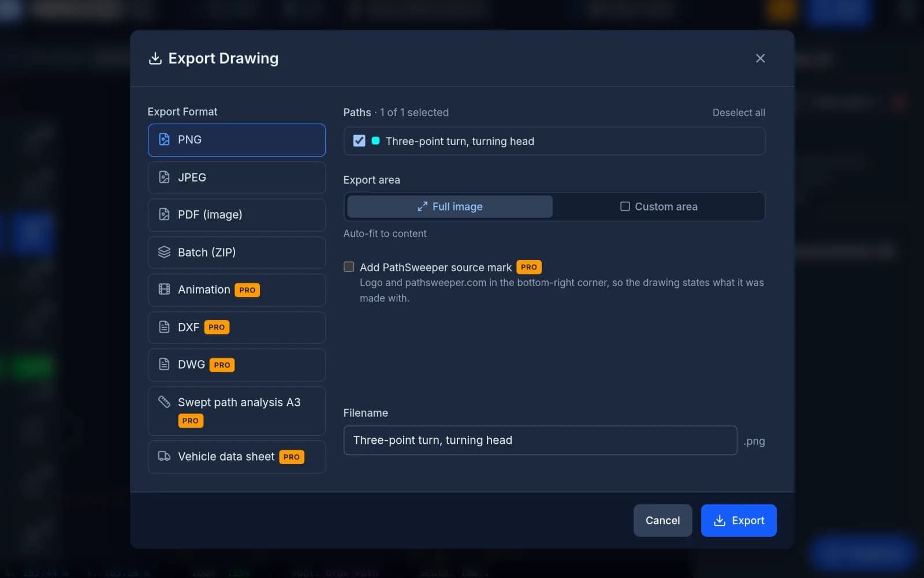This screenshot has height=578, width=924.
Task: Click Cancel button
Action: point(662,520)
